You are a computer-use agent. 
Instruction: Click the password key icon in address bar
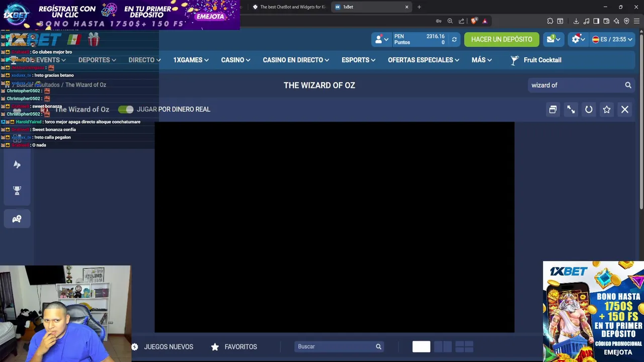pos(439,21)
